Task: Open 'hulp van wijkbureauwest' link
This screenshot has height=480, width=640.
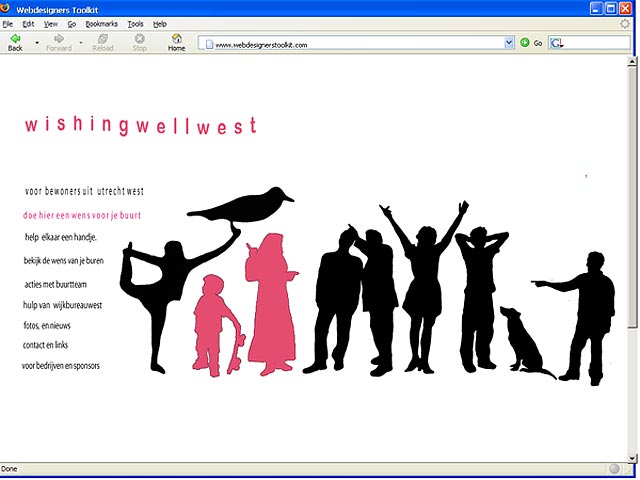Action: (x=62, y=305)
